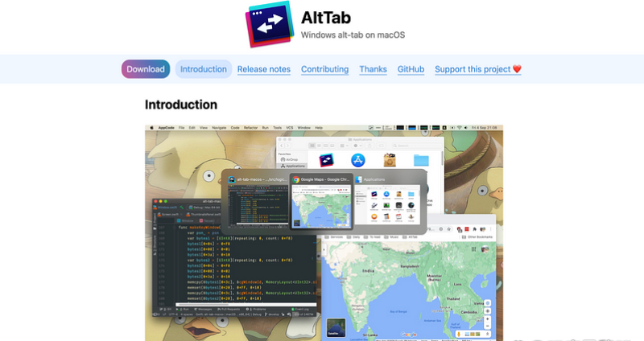The width and height of the screenshot is (644, 341).
Task: Switch to the Screen.swift tab in AppCode
Action: click(170, 215)
